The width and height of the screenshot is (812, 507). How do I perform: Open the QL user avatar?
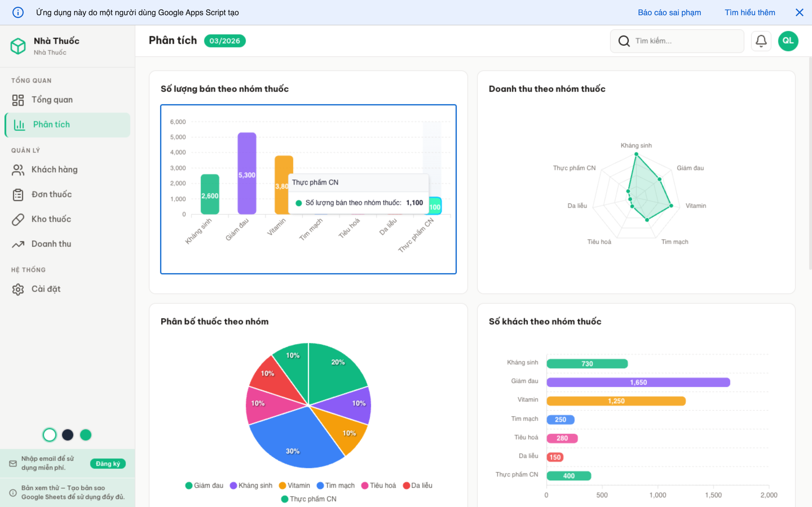point(788,41)
